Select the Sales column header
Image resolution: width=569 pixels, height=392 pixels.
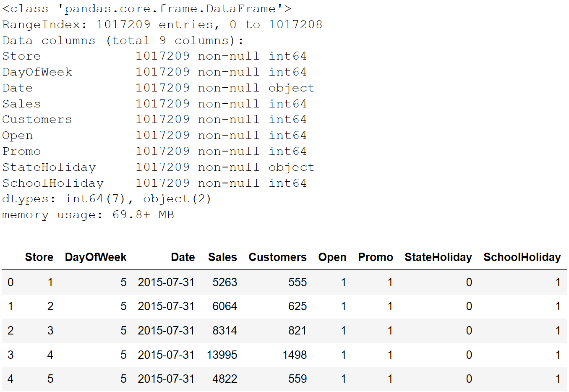coord(222,257)
